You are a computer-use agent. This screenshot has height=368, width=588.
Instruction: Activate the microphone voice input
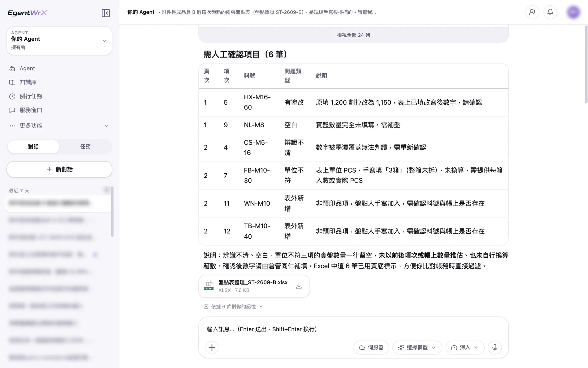[x=495, y=347]
